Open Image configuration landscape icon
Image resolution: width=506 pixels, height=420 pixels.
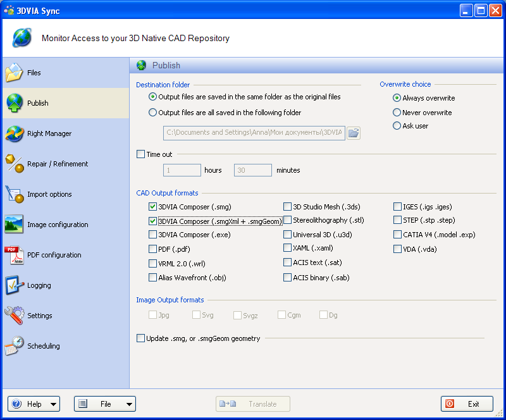(x=14, y=224)
